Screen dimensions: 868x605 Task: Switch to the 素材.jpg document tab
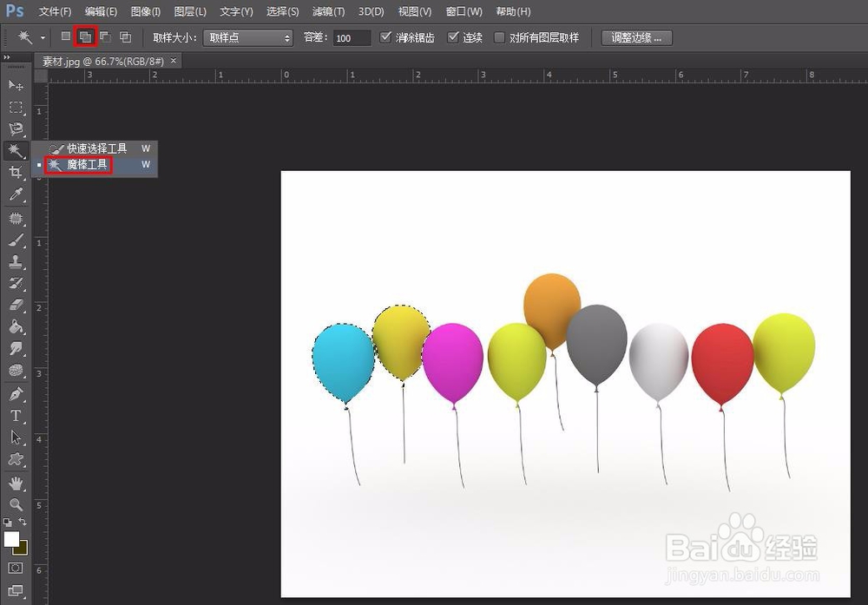click(103, 61)
